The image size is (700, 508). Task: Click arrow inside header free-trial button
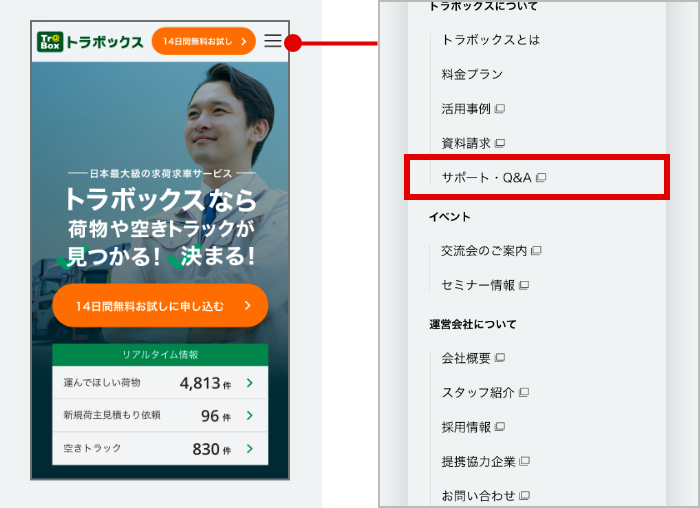click(244, 42)
